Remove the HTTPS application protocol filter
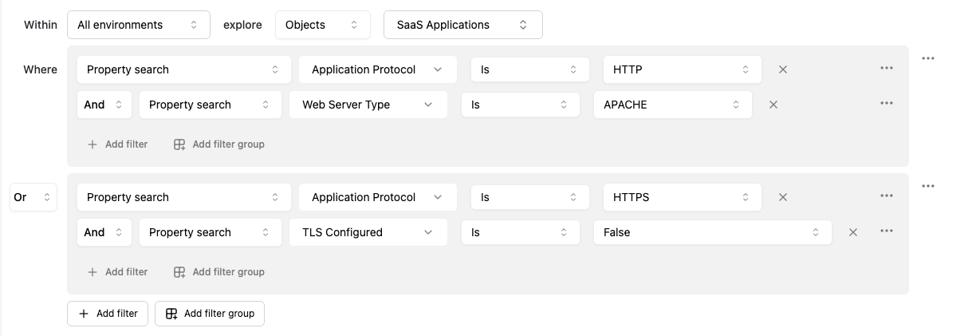The image size is (980, 336). (x=782, y=197)
